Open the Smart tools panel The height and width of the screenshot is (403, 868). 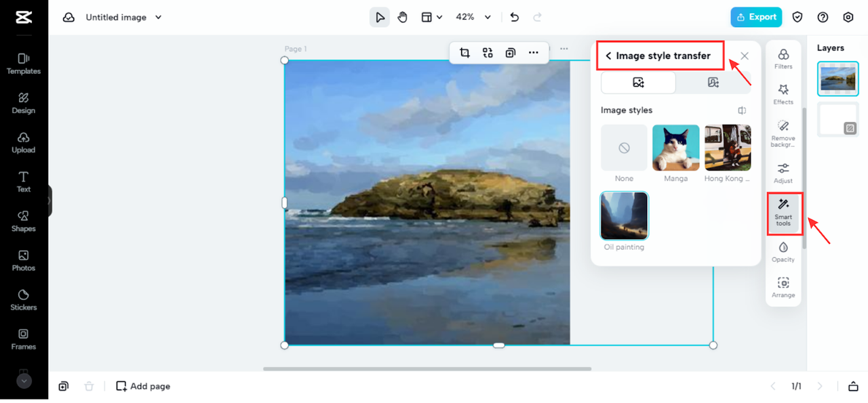(x=783, y=213)
